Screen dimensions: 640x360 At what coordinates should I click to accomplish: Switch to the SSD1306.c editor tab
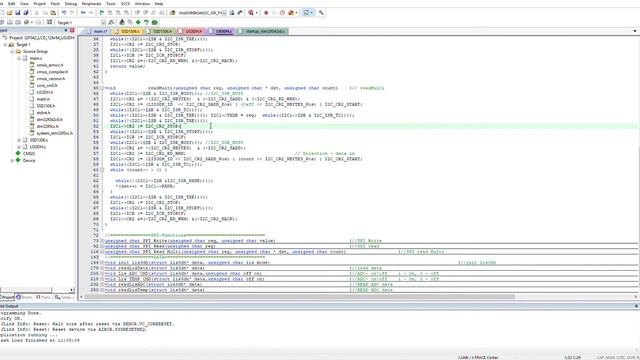[128, 31]
